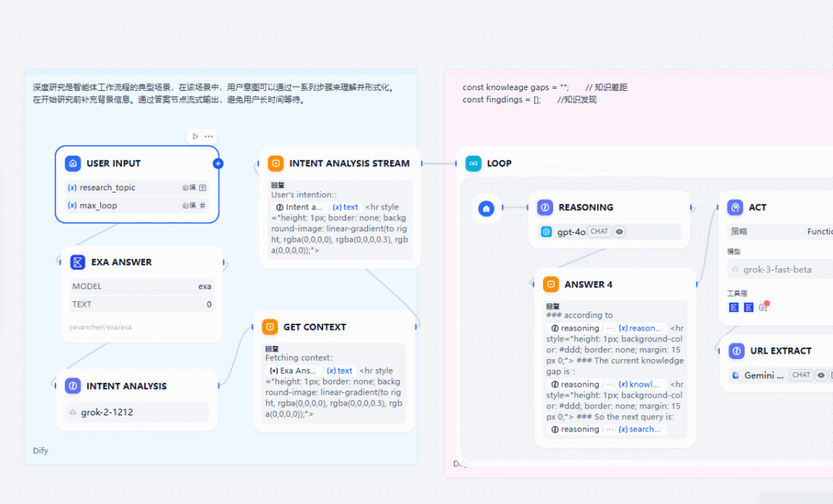Click the Gemini model logo icon
833x504 pixels.
[x=736, y=375]
